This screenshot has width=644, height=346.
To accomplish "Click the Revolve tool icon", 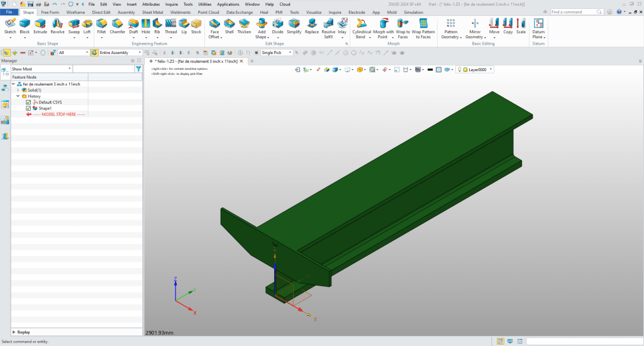I will 57,24.
